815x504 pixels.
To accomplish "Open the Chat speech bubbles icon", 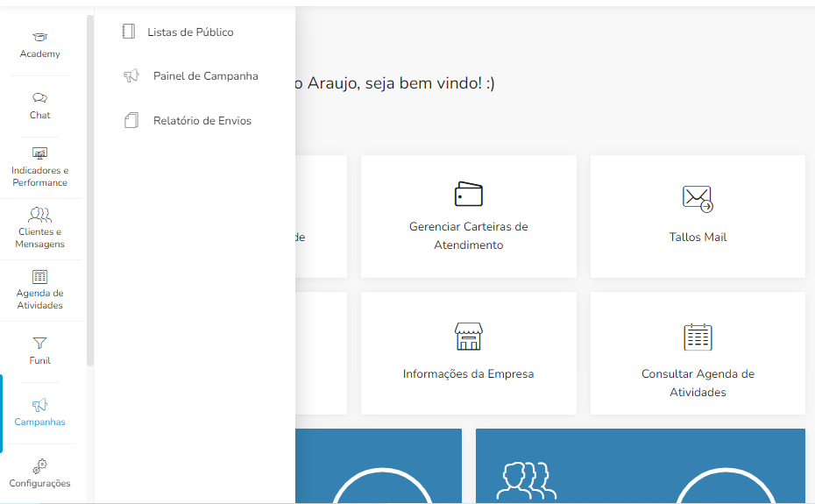I will 40,98.
